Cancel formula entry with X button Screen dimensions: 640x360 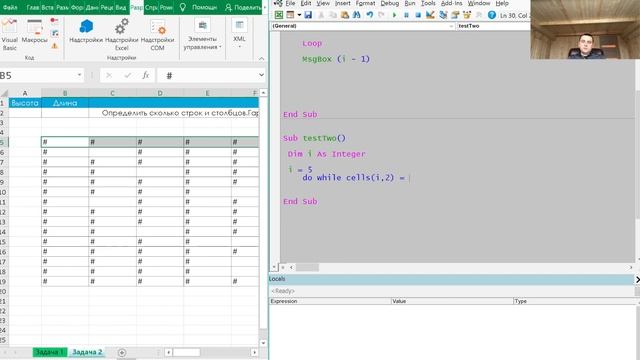[x=109, y=76]
